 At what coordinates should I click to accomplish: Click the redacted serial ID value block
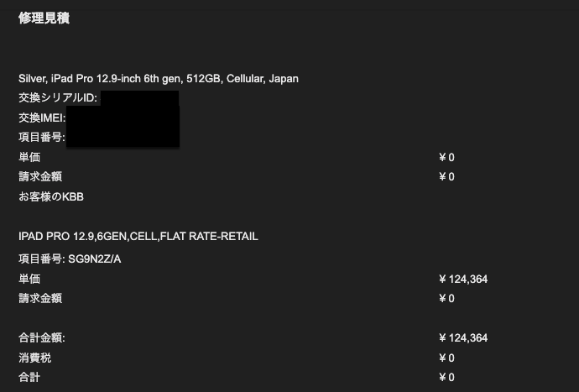[x=138, y=100]
